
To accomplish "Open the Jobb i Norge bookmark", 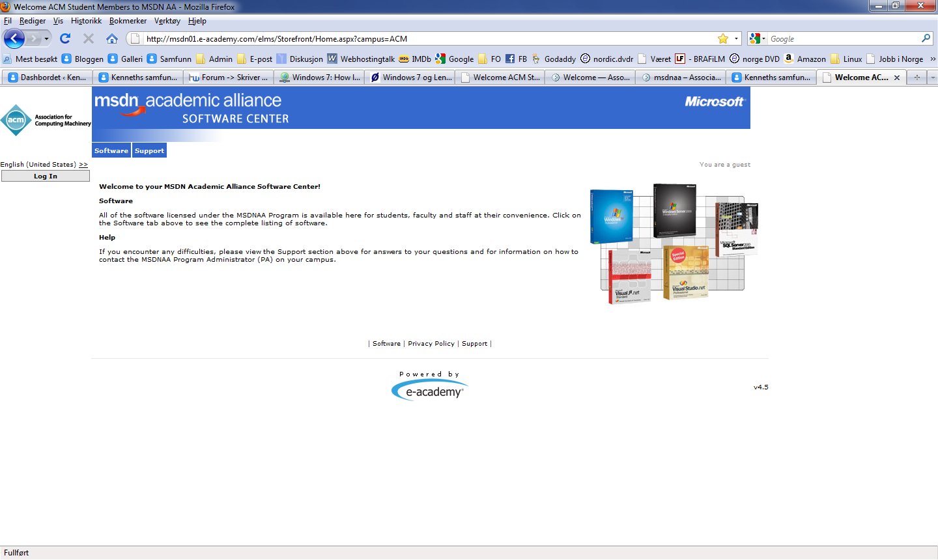I will [x=895, y=59].
